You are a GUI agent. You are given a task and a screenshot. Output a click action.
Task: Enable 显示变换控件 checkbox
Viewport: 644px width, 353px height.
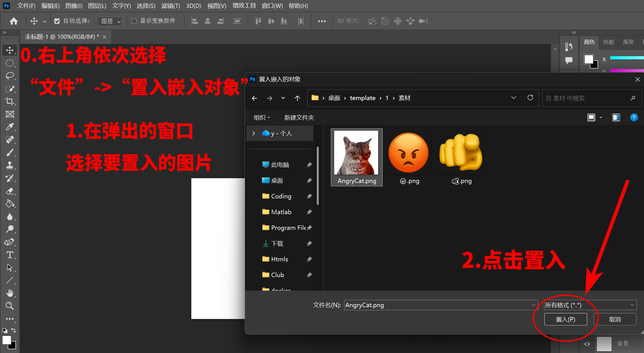tap(134, 21)
